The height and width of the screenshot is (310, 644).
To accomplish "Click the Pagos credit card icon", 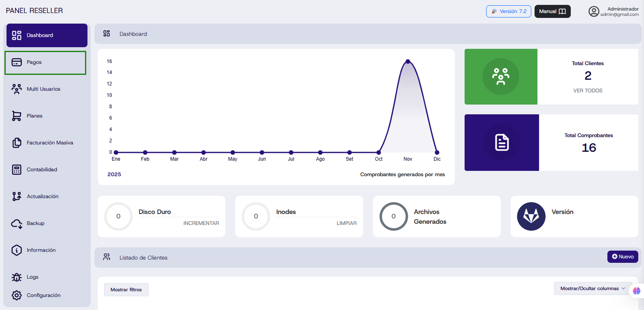I will click(17, 62).
